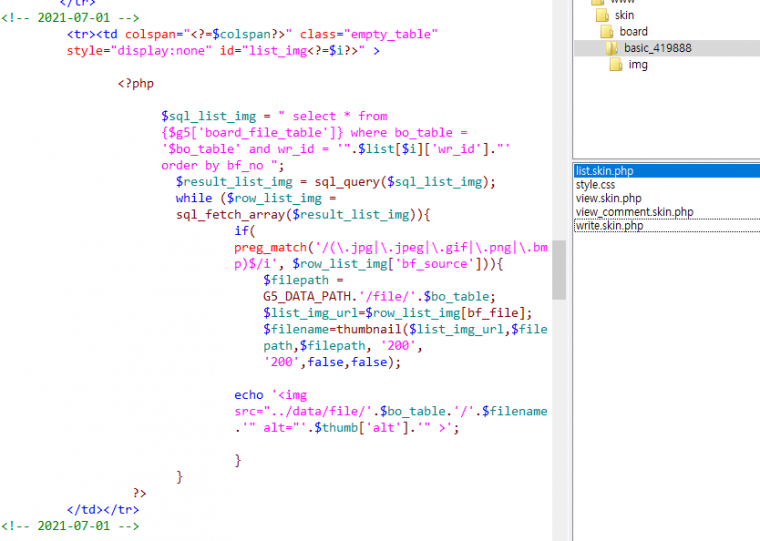Click the preg_match function call
The width and height of the screenshot is (760, 541).
point(270,246)
